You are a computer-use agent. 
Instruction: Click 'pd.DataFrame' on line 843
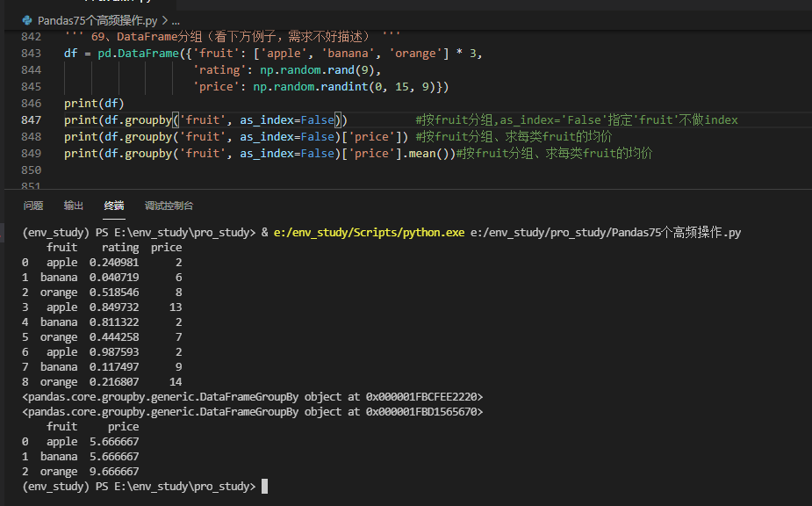pos(139,54)
